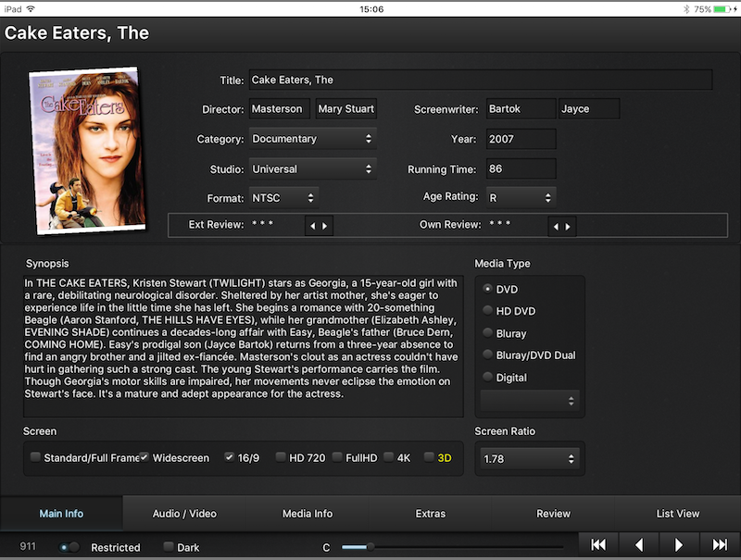This screenshot has width=741, height=560.
Task: Expand the Studio dropdown
Action: pos(311,169)
